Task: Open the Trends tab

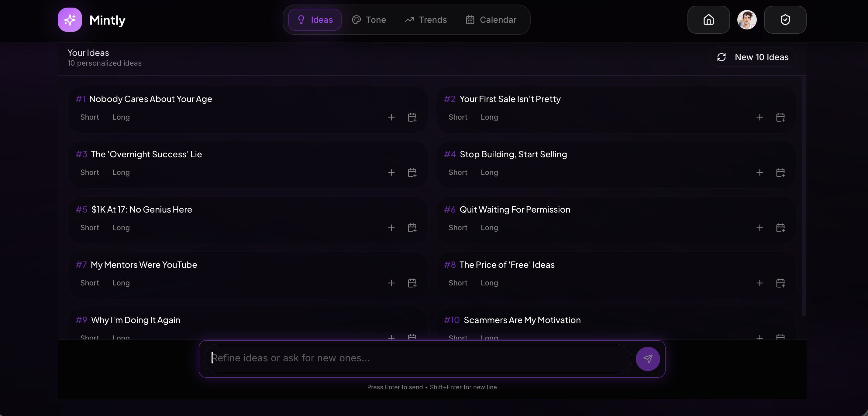Action: (x=425, y=19)
